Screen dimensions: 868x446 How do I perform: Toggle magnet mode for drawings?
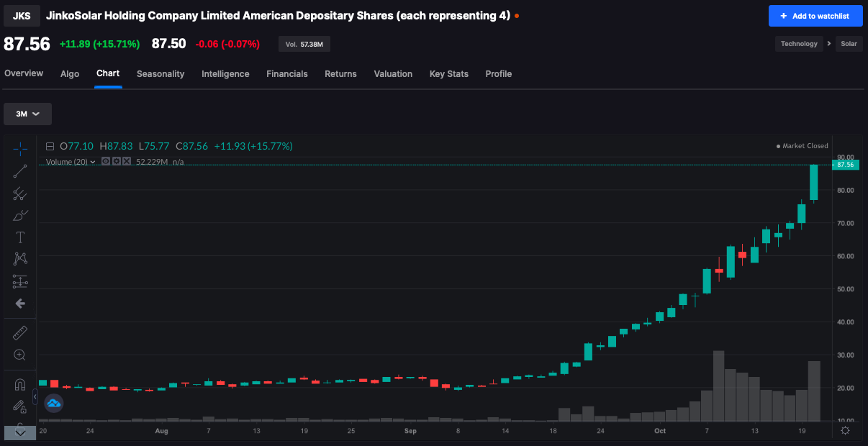pos(20,386)
